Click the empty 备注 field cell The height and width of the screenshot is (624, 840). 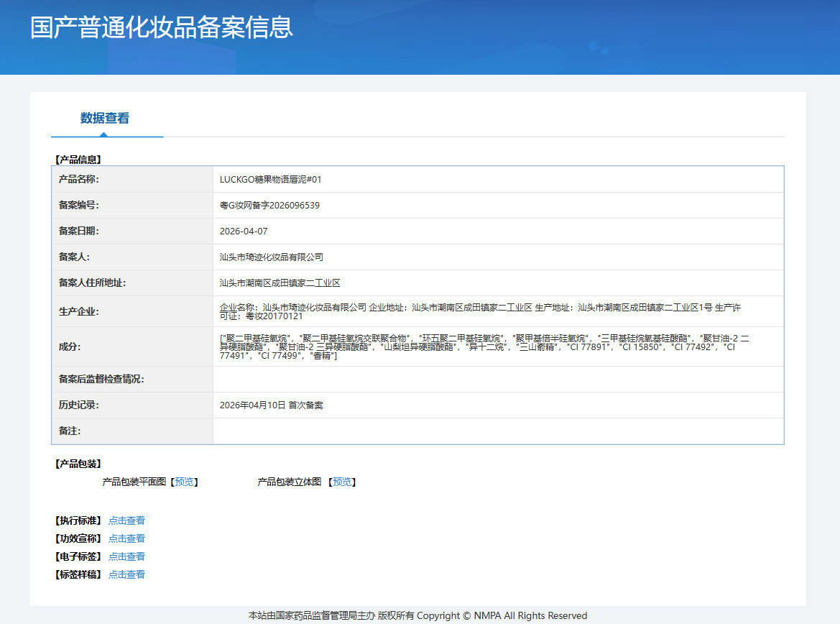point(498,431)
